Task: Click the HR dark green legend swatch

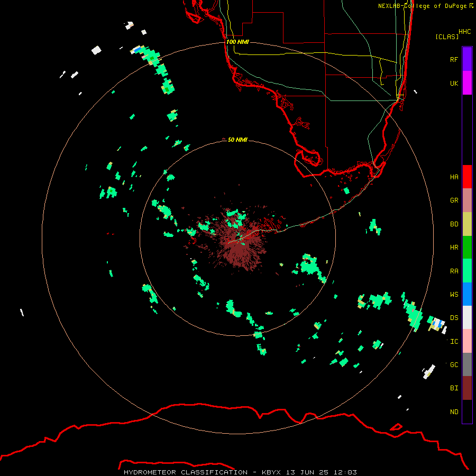Action: click(467, 247)
